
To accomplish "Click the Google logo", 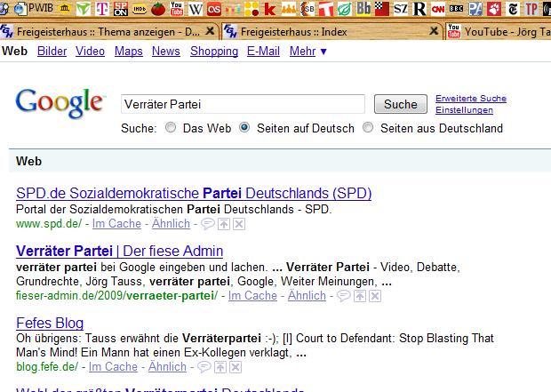I will pos(60,102).
